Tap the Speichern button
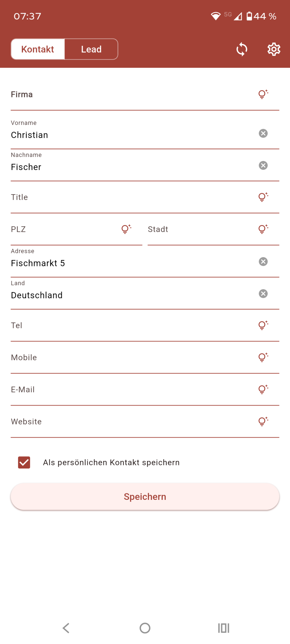 pyautogui.click(x=145, y=497)
